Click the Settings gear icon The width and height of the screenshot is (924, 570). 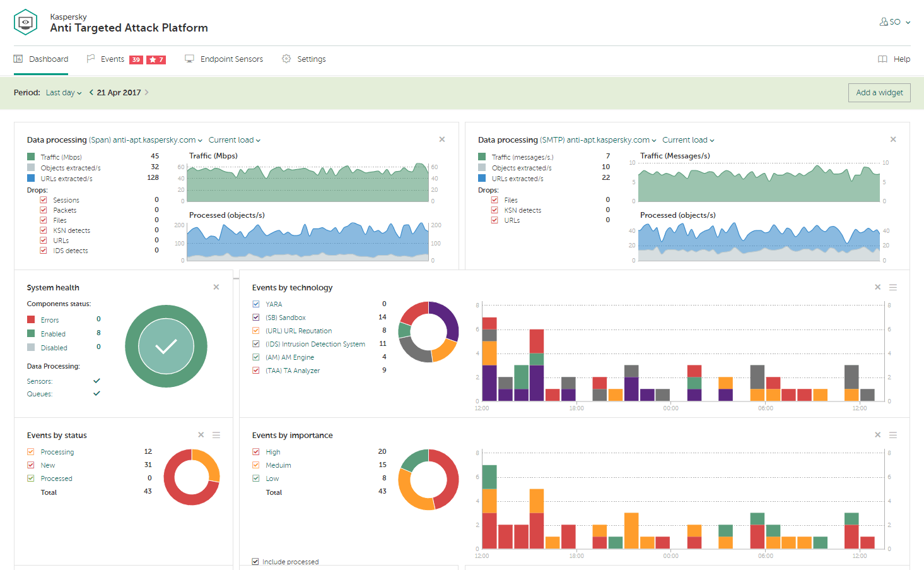click(x=286, y=59)
